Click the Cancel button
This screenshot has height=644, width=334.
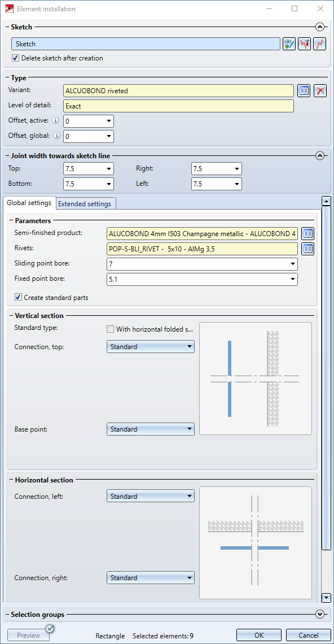coord(308,636)
